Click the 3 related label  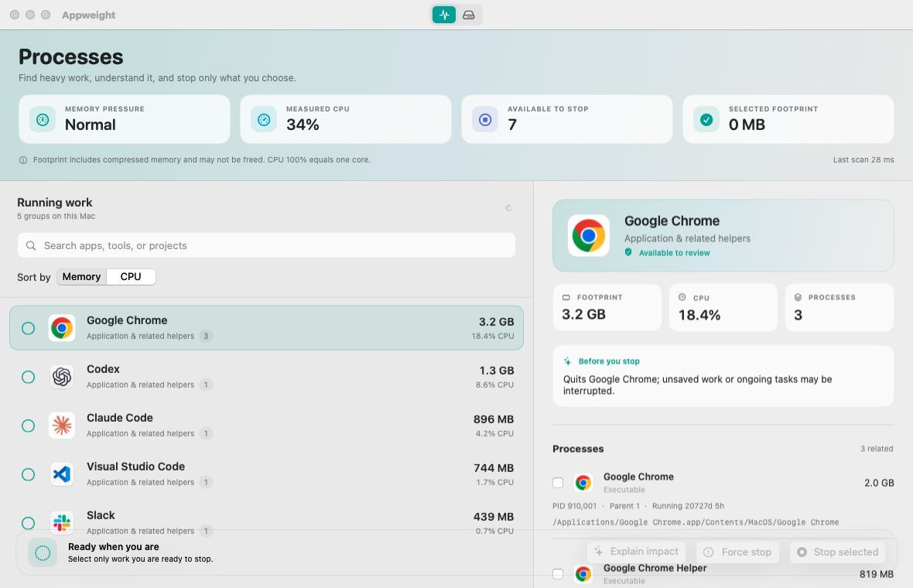tap(877, 449)
